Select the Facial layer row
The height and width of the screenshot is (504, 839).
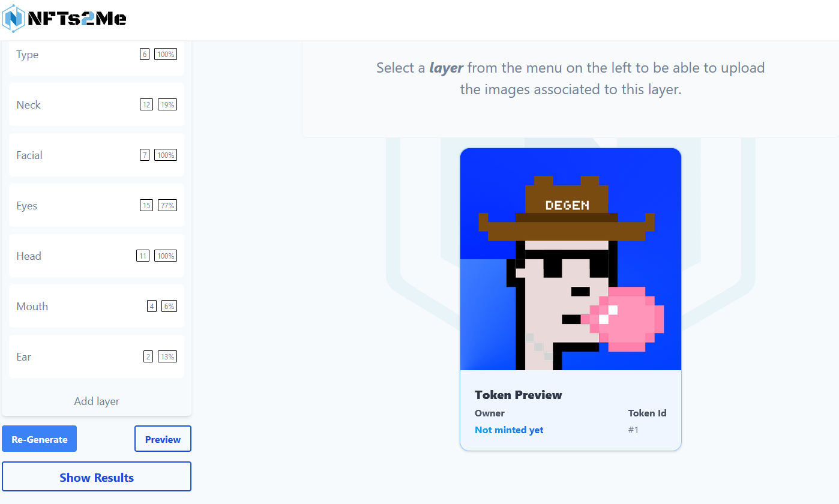click(96, 155)
